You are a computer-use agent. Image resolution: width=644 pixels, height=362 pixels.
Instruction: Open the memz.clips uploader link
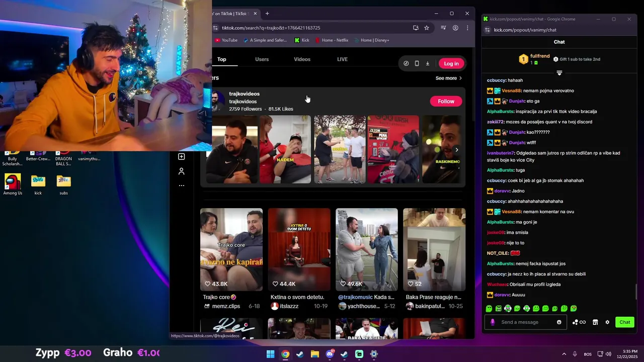[226, 306]
